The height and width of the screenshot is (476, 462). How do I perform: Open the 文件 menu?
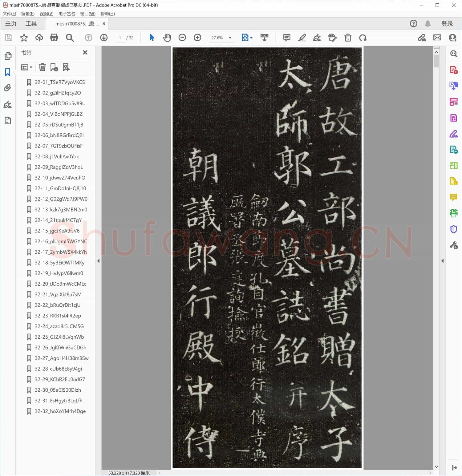(x=9, y=14)
